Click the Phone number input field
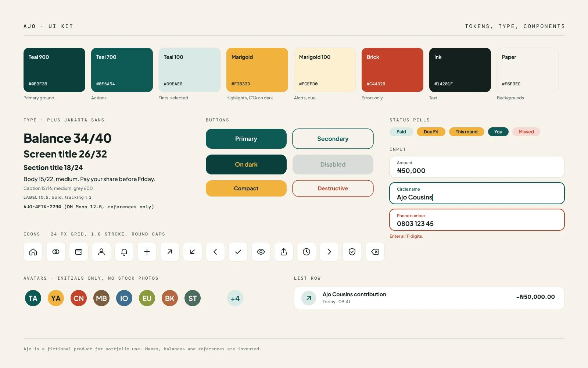Screen dimensions: 588x368 coord(477,220)
